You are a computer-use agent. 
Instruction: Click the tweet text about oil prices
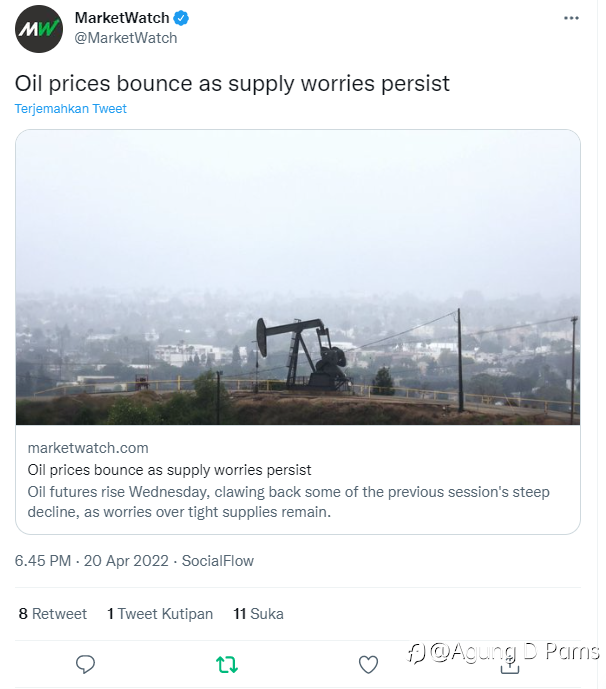coord(232,83)
